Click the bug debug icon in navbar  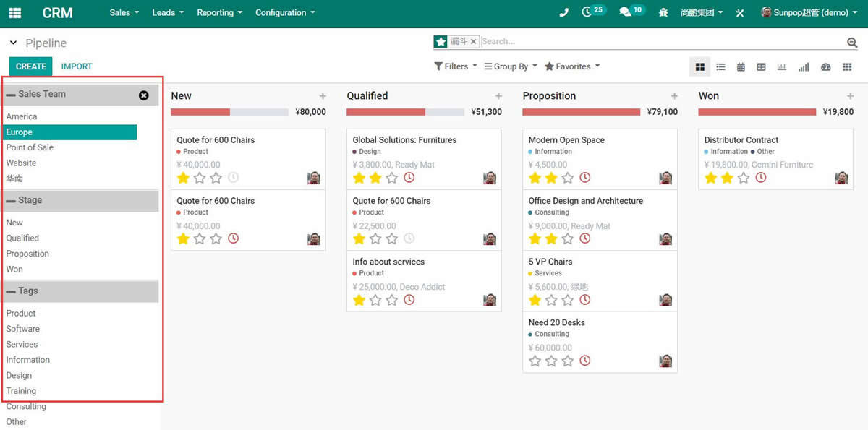663,13
